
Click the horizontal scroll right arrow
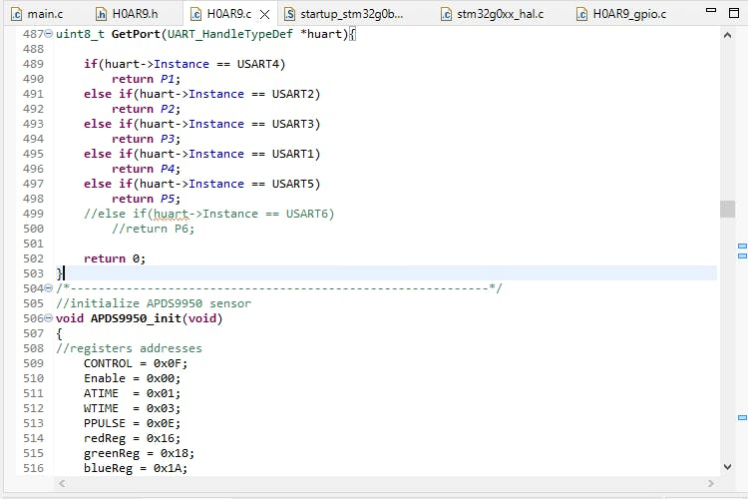pyautogui.click(x=709, y=484)
